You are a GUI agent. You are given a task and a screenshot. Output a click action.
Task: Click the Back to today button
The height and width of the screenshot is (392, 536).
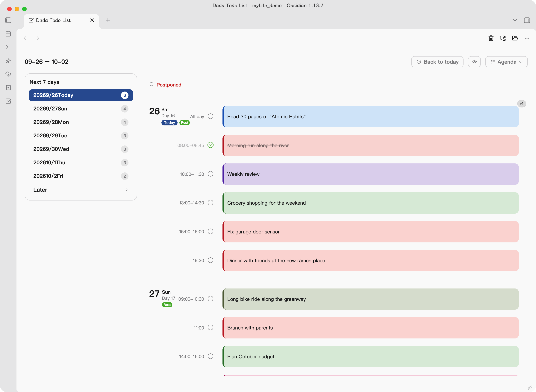click(437, 62)
